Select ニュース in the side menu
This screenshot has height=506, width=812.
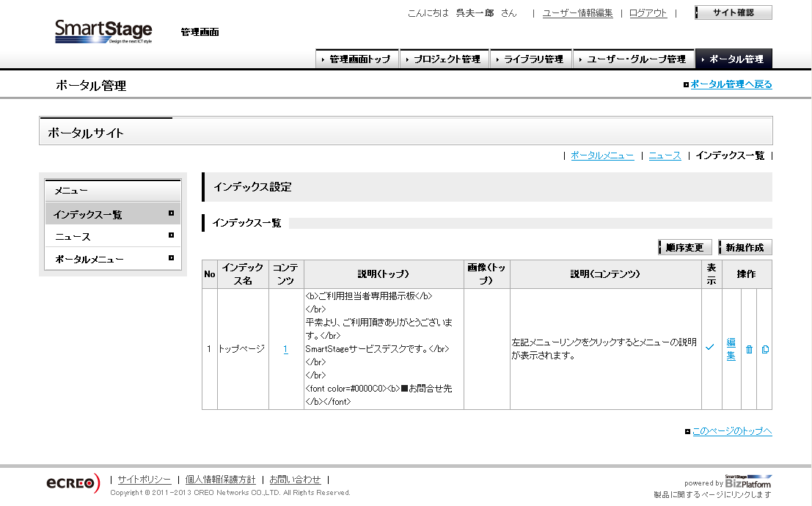pyautogui.click(x=113, y=236)
